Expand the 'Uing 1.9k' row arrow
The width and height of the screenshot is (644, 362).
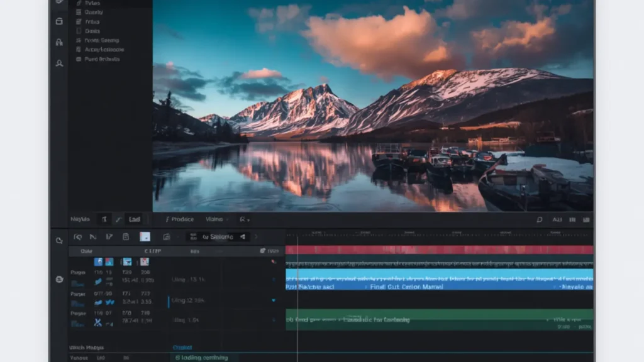click(274, 320)
